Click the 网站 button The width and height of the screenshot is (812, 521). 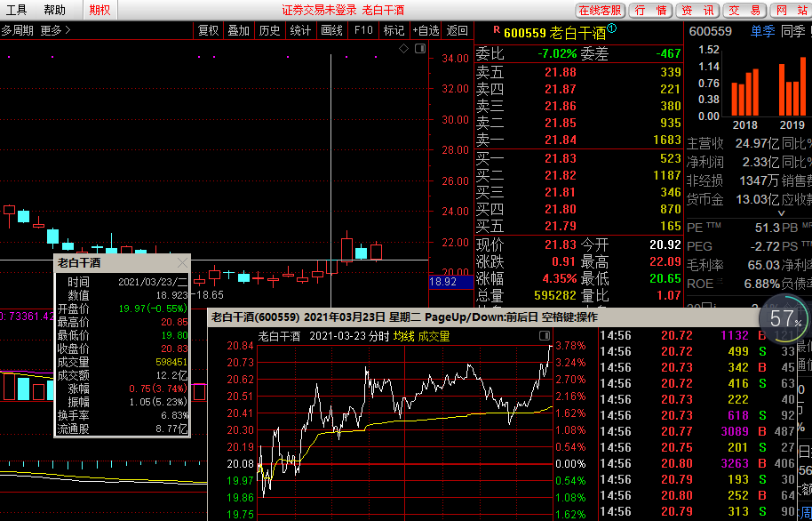(x=790, y=11)
